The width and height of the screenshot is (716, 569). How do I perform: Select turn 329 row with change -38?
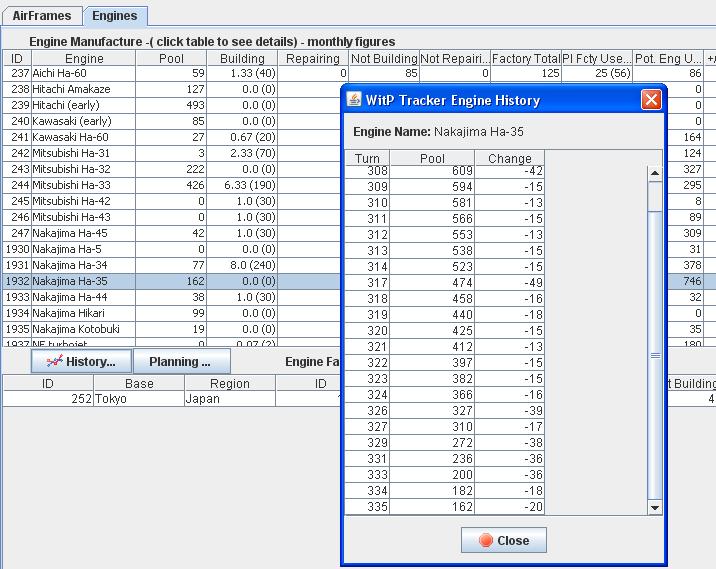click(x=444, y=443)
